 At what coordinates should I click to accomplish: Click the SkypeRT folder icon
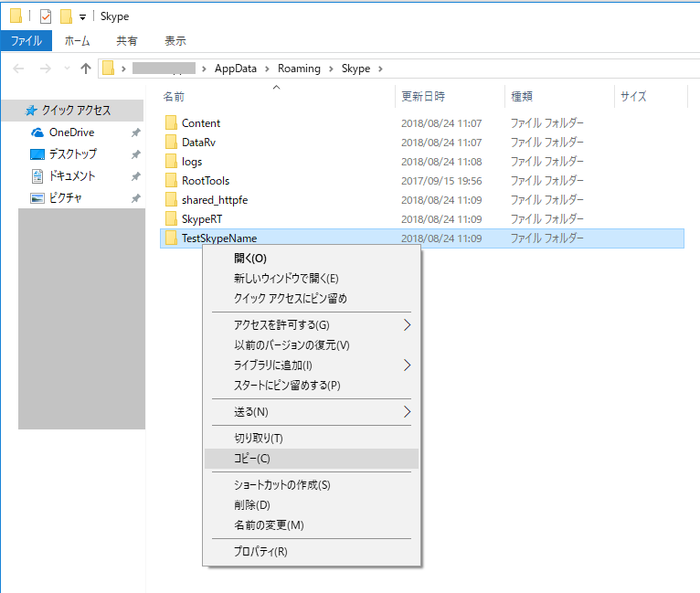[x=171, y=218]
